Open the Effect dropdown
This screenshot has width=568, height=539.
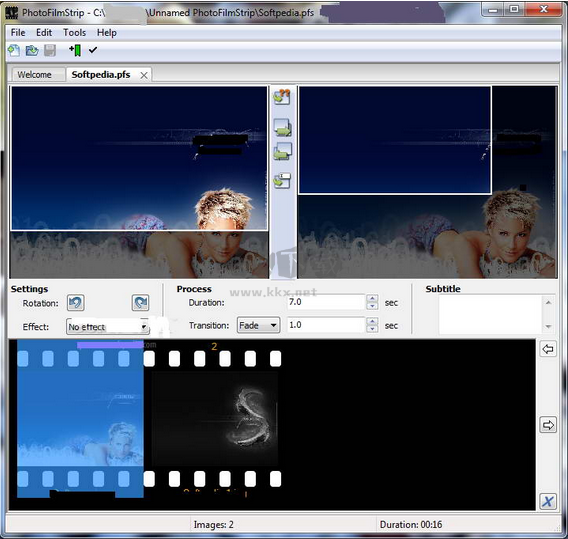108,327
